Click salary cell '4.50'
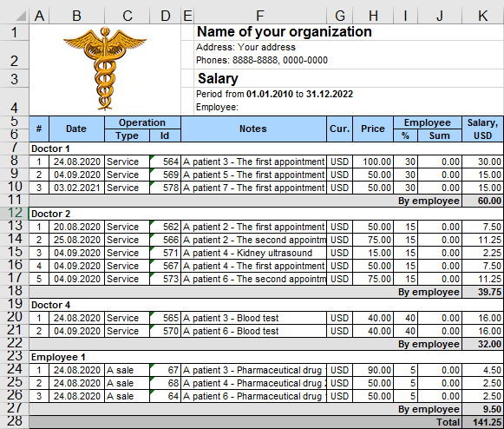The height and width of the screenshot is (429, 504). pos(483,370)
